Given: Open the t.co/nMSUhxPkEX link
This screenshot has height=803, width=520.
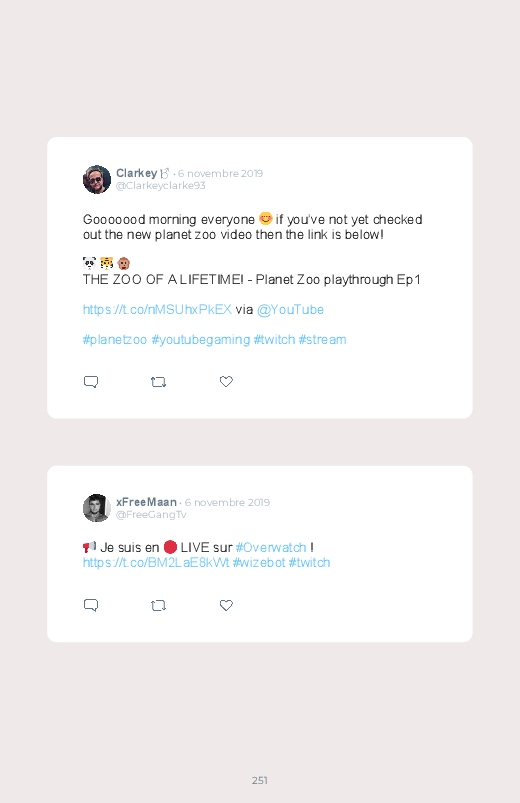Looking at the screenshot, I should 157,309.
